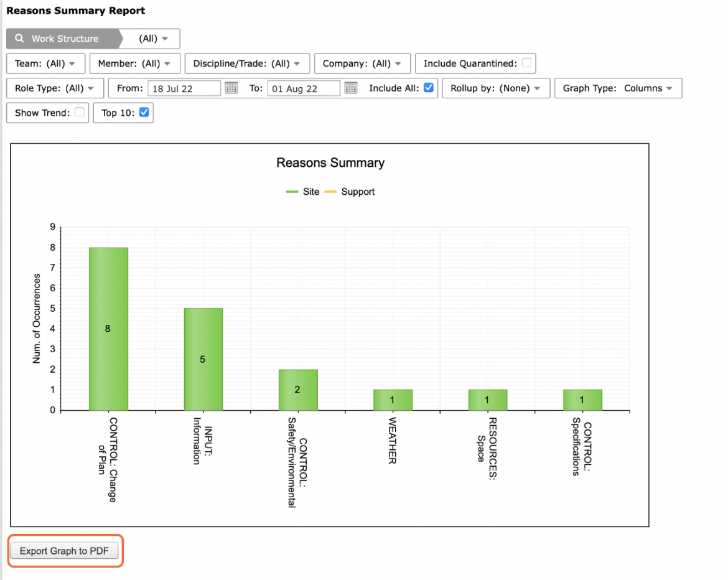Click the From date field 18 Jul 22
This screenshot has height=580, width=728.
(184, 88)
